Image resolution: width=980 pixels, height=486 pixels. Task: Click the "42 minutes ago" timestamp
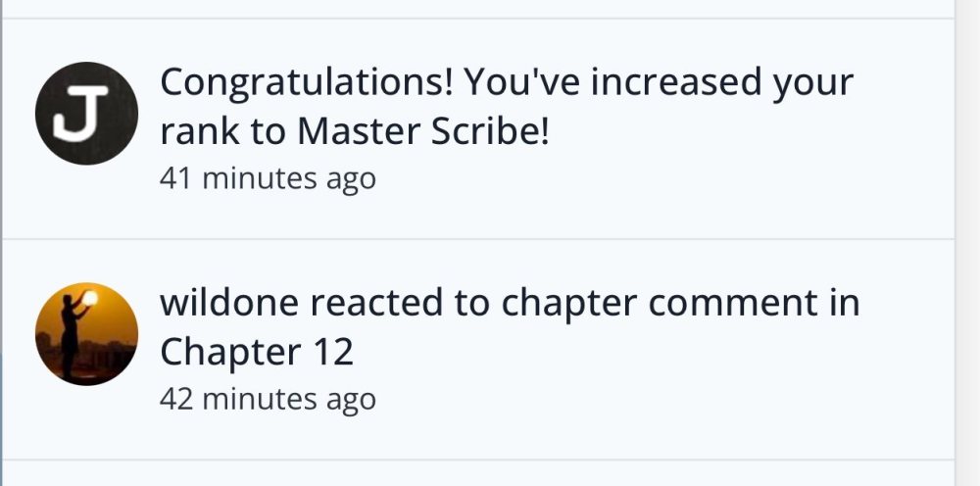tap(268, 399)
